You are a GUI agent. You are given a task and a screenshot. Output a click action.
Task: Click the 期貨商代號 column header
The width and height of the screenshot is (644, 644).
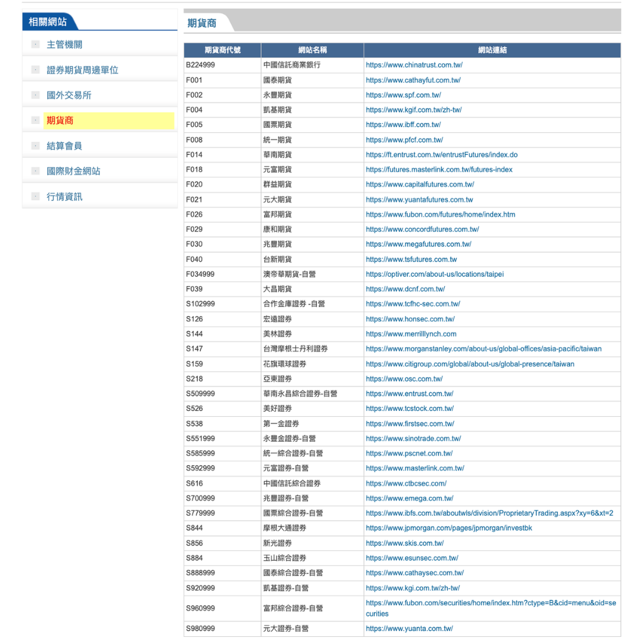222,50
